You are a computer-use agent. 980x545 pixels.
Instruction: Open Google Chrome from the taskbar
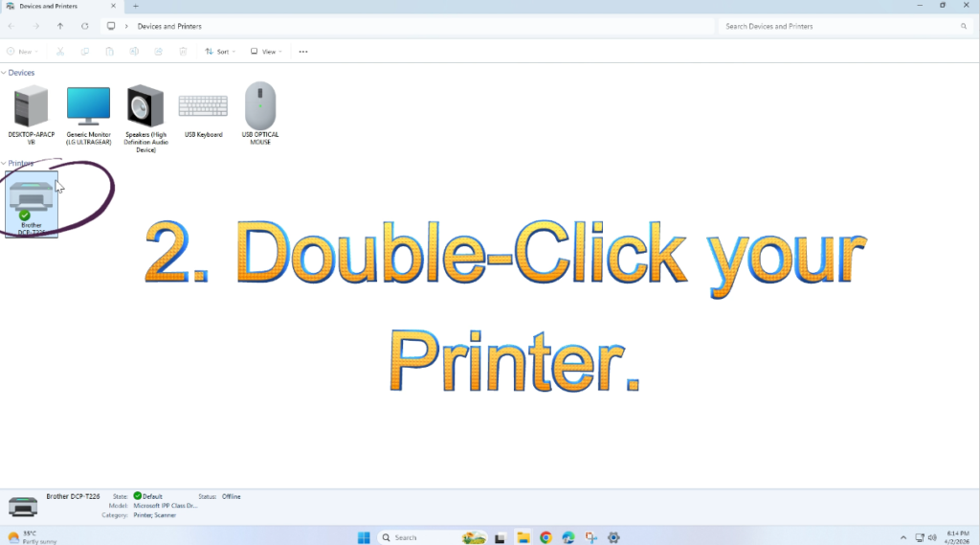[546, 537]
